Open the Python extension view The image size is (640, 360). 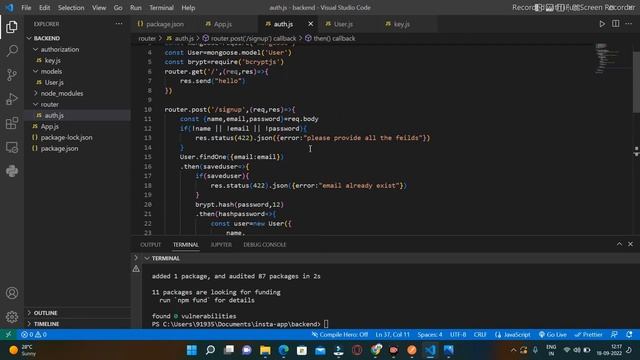tap(12, 171)
